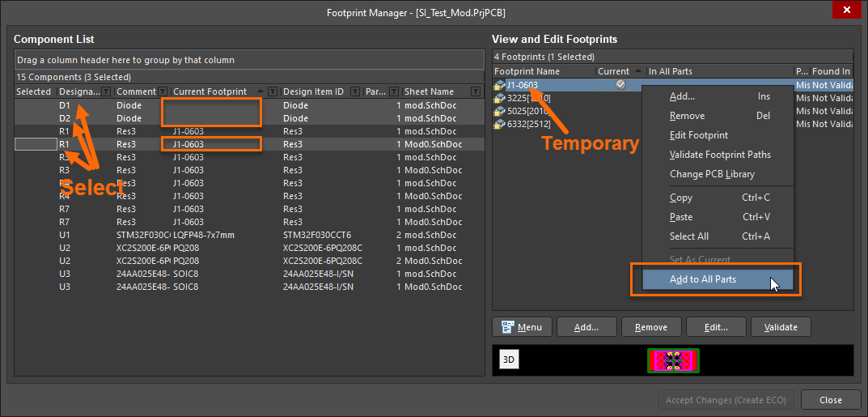Select the D1 component row

(x=249, y=105)
